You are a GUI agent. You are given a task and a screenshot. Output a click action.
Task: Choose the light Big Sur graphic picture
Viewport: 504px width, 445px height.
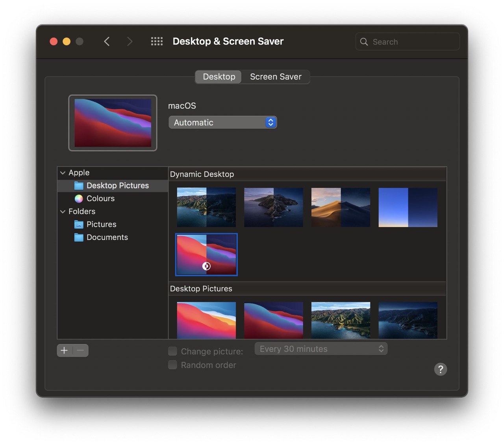point(206,320)
